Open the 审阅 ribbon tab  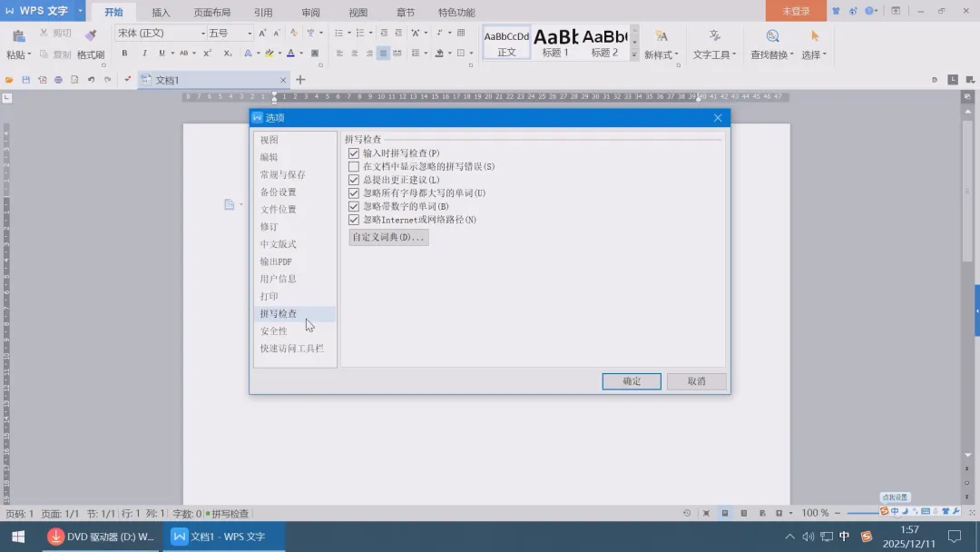(310, 12)
